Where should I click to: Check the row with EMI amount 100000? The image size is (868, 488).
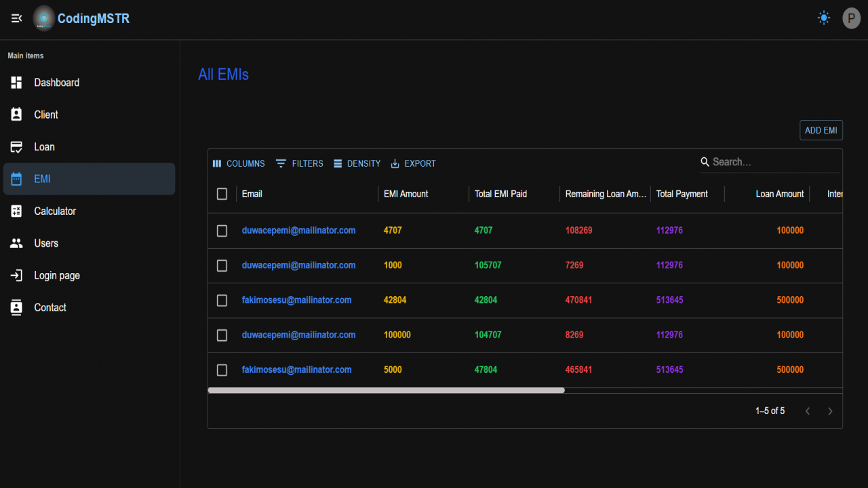[222, 335]
